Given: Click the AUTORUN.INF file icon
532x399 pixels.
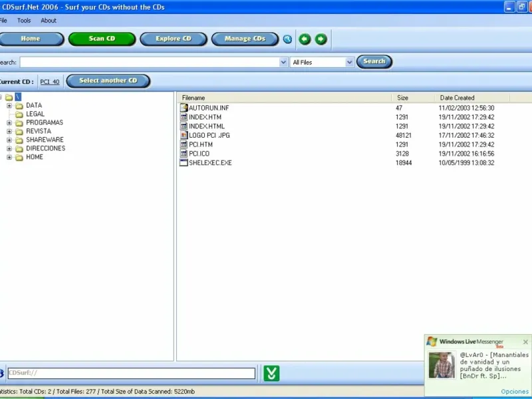Looking at the screenshot, I should [184, 108].
